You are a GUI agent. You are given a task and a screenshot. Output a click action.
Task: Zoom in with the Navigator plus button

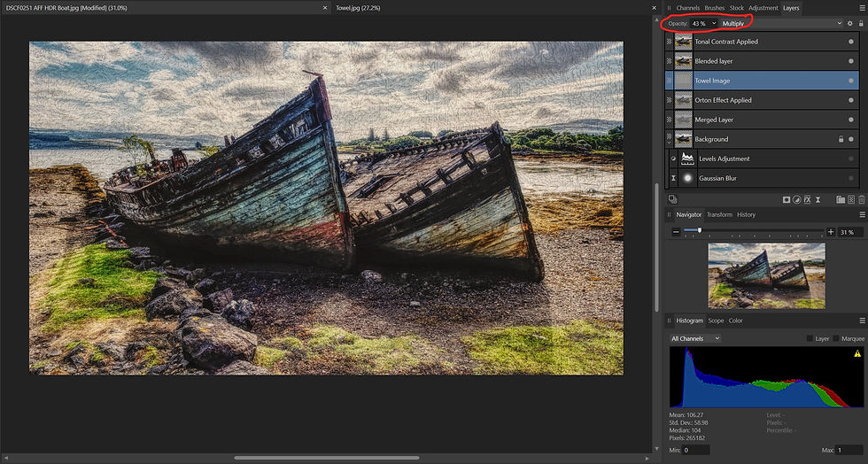(x=831, y=232)
